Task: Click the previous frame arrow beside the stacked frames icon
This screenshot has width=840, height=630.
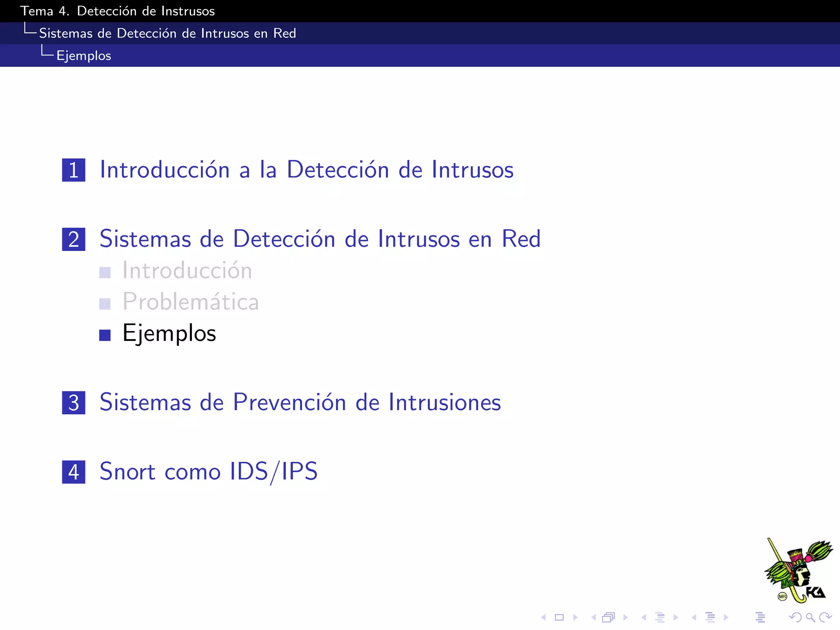Action: [x=593, y=617]
